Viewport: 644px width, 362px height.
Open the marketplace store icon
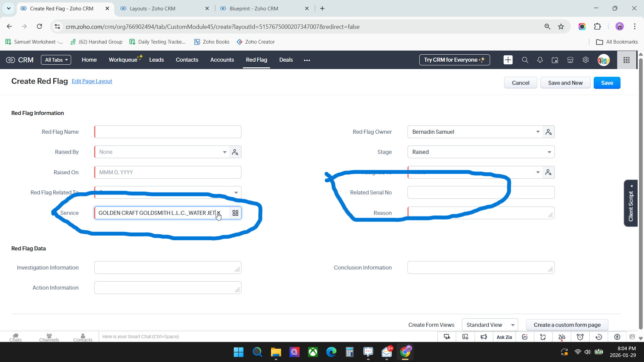pos(570,60)
